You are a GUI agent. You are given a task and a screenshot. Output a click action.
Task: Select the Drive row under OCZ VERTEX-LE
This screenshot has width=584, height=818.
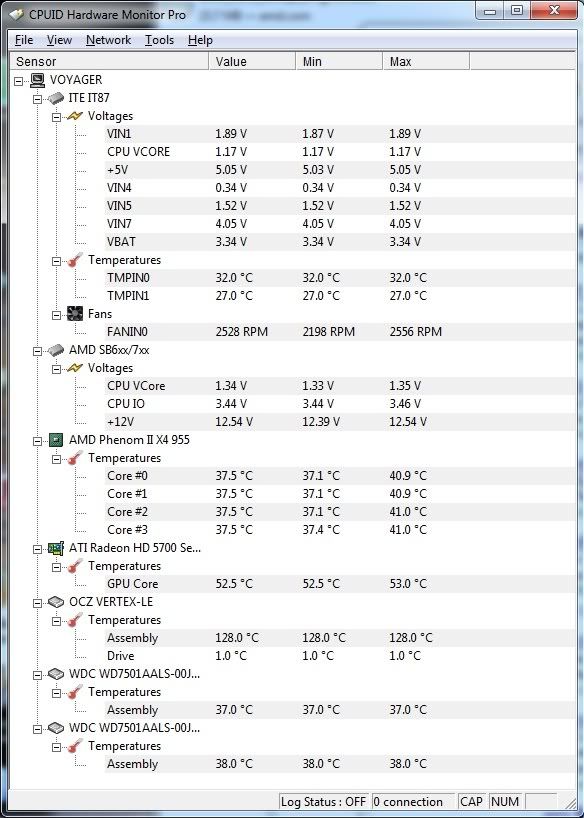point(339,656)
